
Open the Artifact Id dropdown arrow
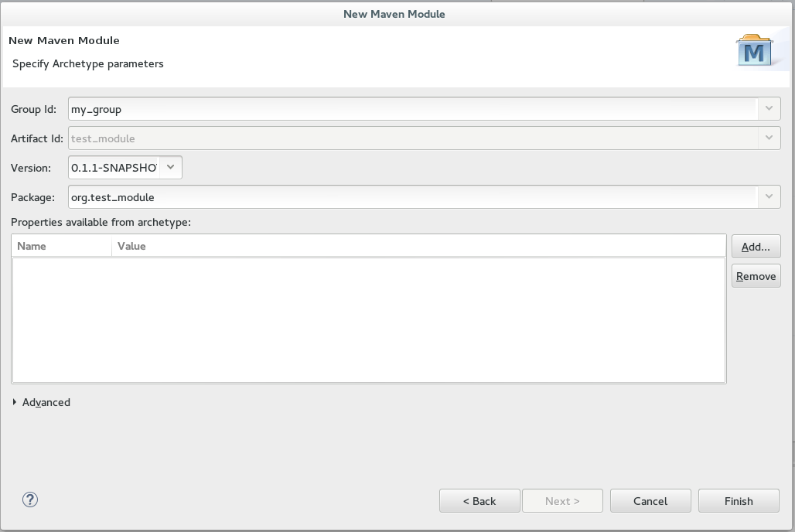(769, 138)
